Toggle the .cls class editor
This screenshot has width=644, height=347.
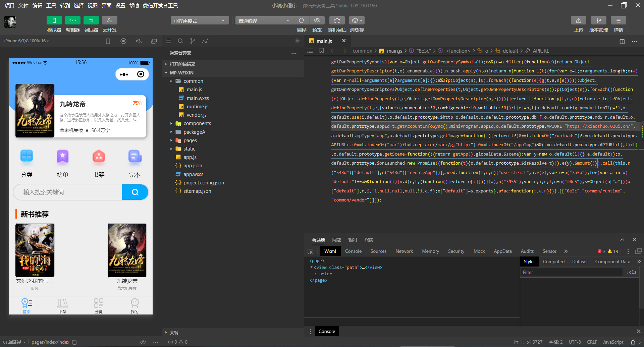click(x=632, y=272)
